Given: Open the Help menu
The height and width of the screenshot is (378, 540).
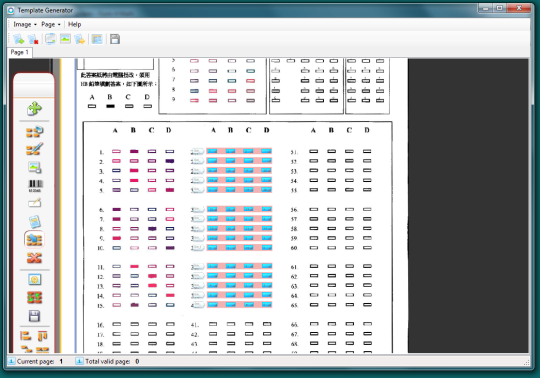Looking at the screenshot, I should tap(74, 24).
